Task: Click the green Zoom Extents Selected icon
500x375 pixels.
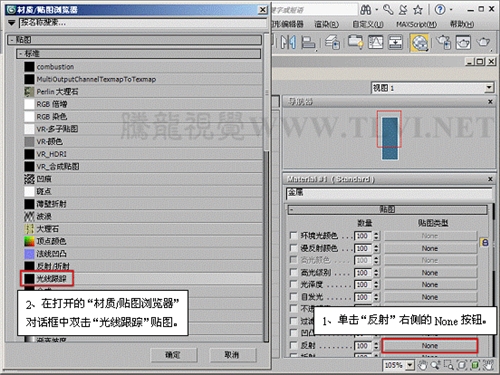Action: (475, 365)
